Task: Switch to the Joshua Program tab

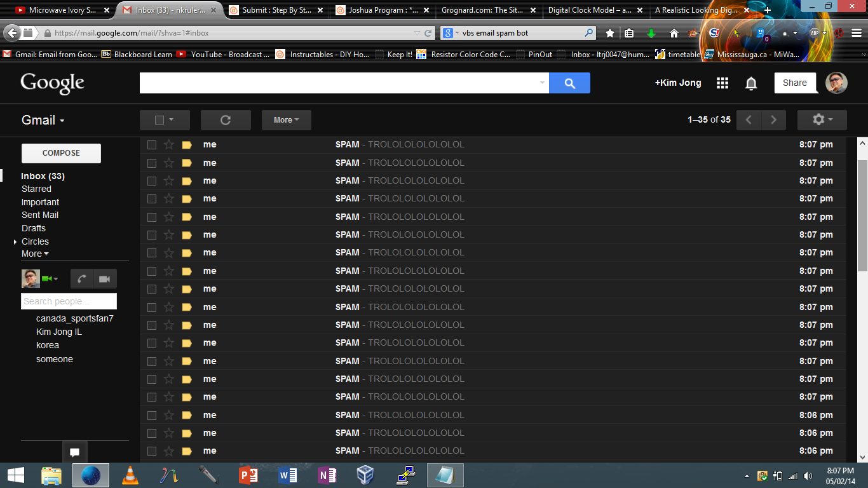Action: [x=381, y=10]
